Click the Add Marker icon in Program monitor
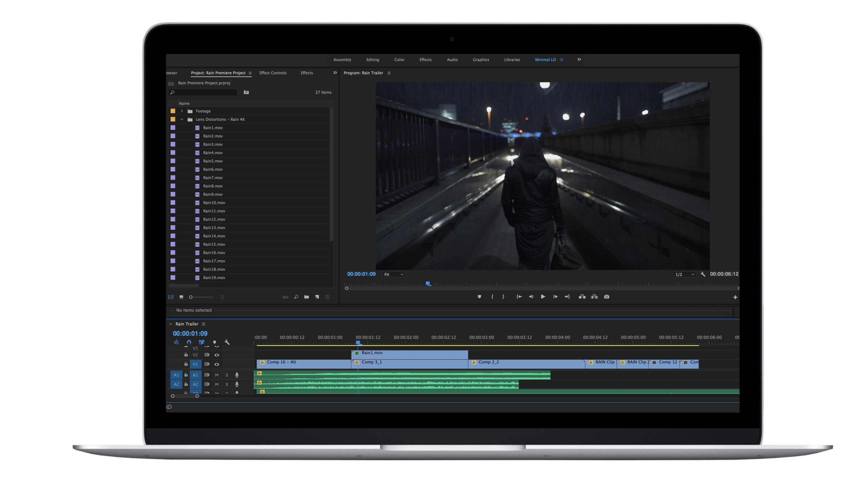This screenshot has width=868, height=479. click(x=479, y=297)
